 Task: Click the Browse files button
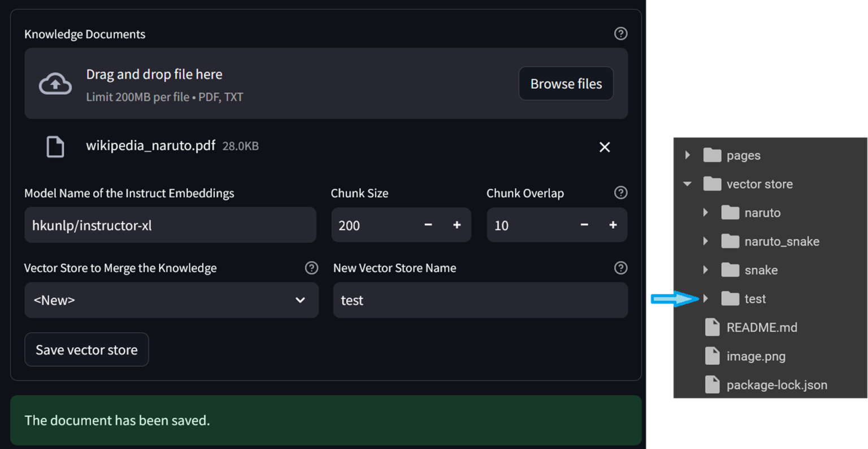coord(566,84)
